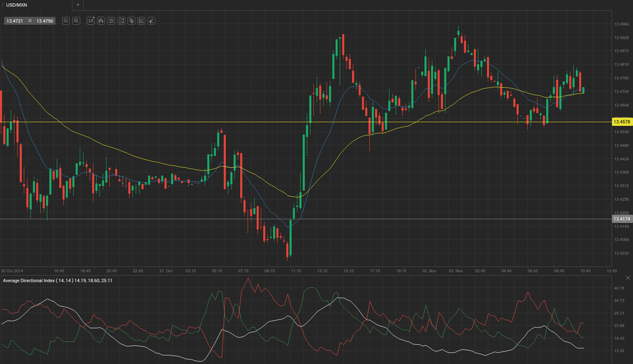633x364 pixels.
Task: Click the 02. Nov date marker
Action: click(x=429, y=271)
